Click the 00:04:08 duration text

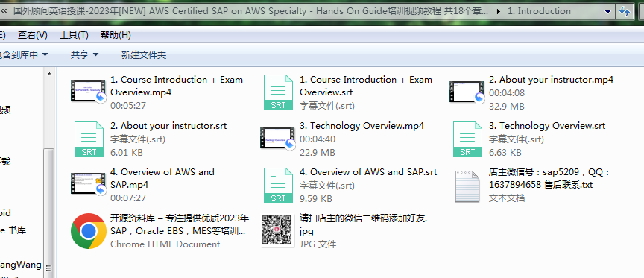507,93
